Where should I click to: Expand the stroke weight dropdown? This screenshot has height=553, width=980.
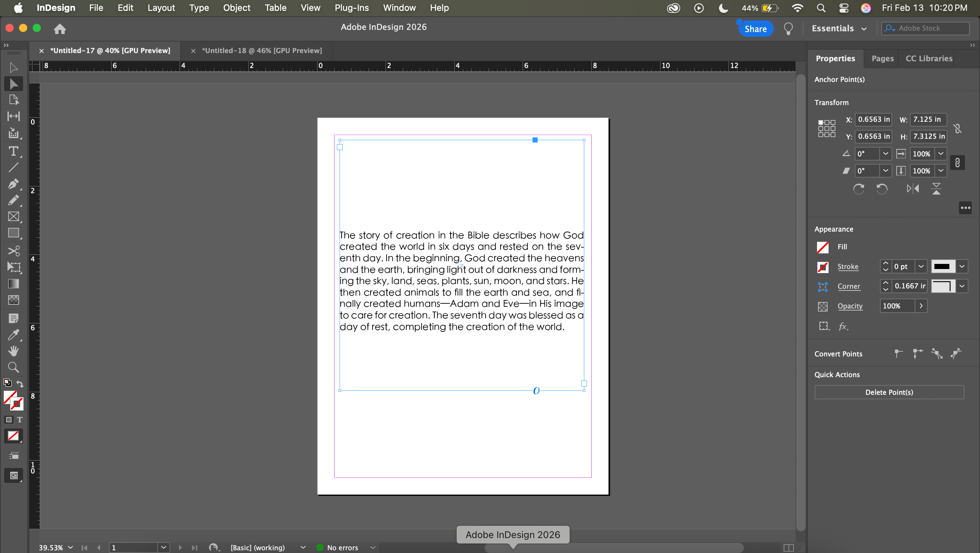click(x=921, y=266)
